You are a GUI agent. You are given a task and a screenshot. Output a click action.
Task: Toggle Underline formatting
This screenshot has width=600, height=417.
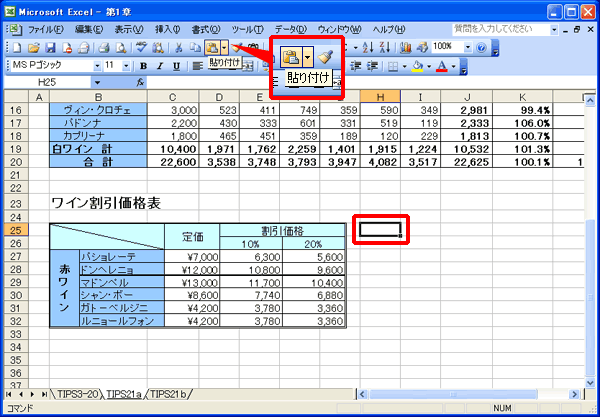click(x=176, y=67)
